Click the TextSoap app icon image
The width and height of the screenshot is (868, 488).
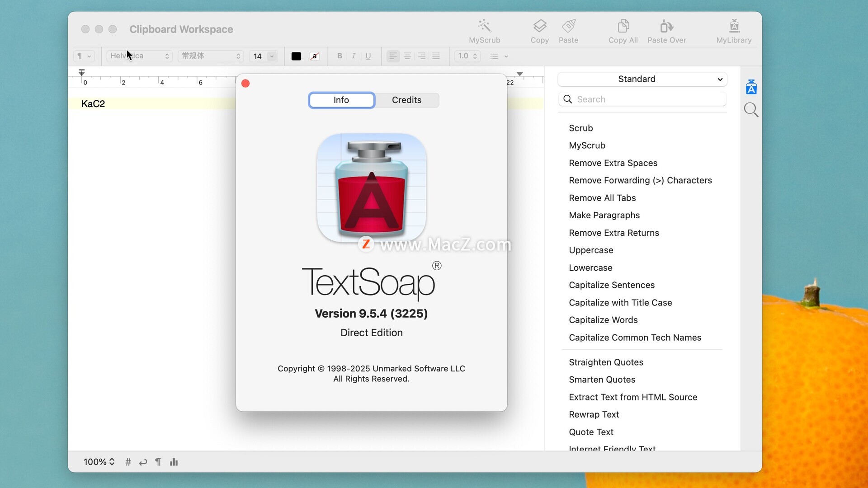point(372,188)
